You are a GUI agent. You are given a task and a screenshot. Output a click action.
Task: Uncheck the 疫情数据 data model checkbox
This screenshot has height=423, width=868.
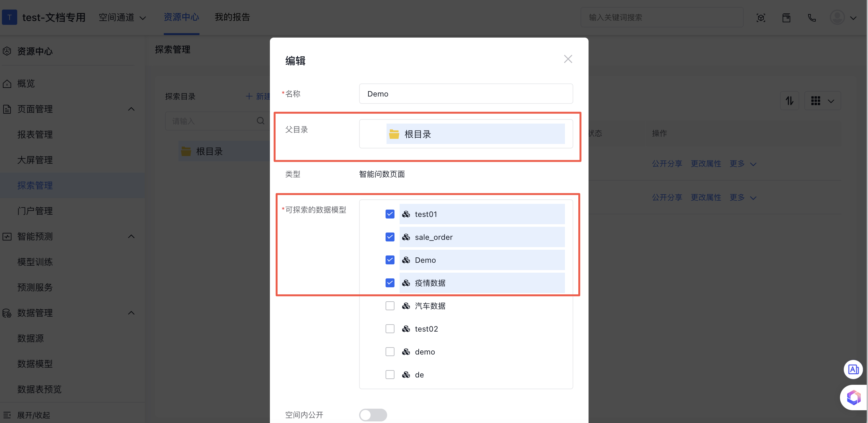point(390,283)
